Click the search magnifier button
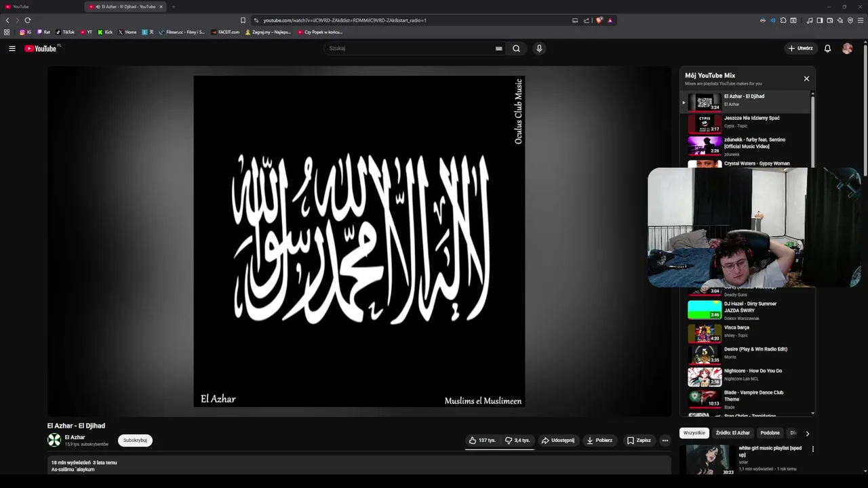 pyautogui.click(x=516, y=48)
